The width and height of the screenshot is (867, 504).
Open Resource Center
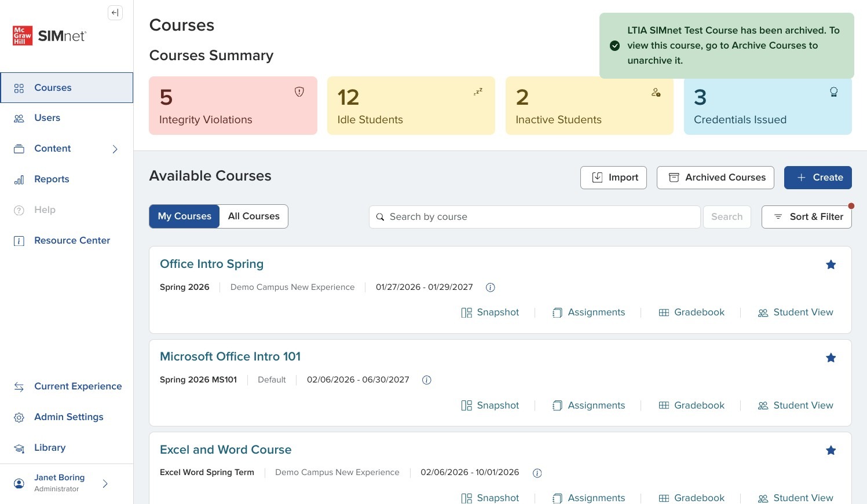(x=67, y=241)
